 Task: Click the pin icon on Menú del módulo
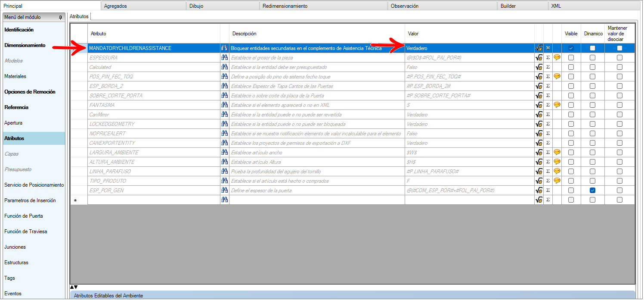60,17
